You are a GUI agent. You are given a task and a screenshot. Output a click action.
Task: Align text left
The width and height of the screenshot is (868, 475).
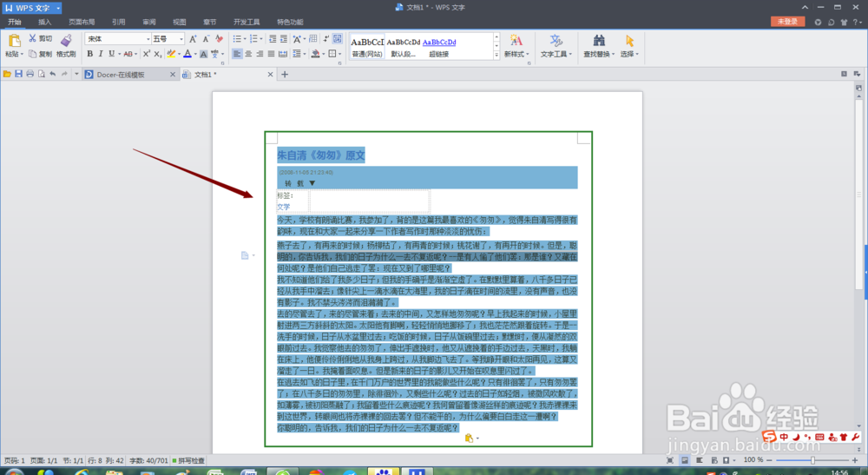pyautogui.click(x=237, y=54)
